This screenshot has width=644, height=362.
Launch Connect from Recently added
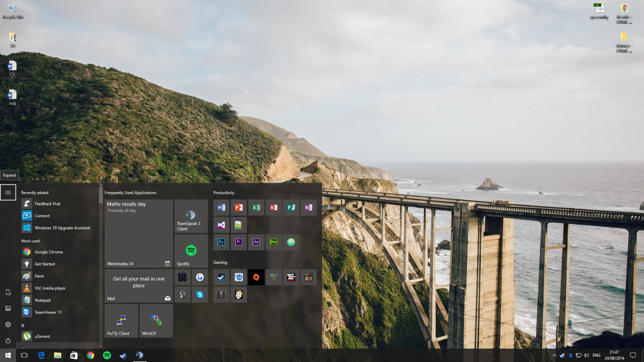click(59, 216)
